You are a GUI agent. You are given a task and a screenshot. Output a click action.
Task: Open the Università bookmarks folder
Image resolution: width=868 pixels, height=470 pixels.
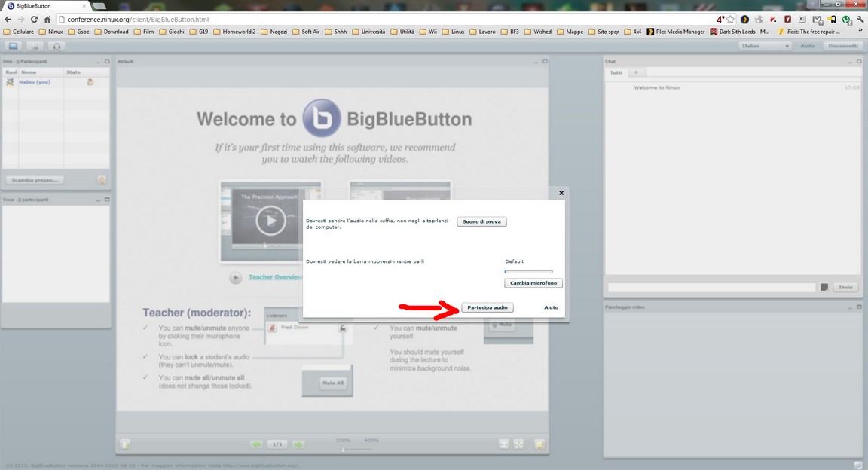(x=368, y=32)
